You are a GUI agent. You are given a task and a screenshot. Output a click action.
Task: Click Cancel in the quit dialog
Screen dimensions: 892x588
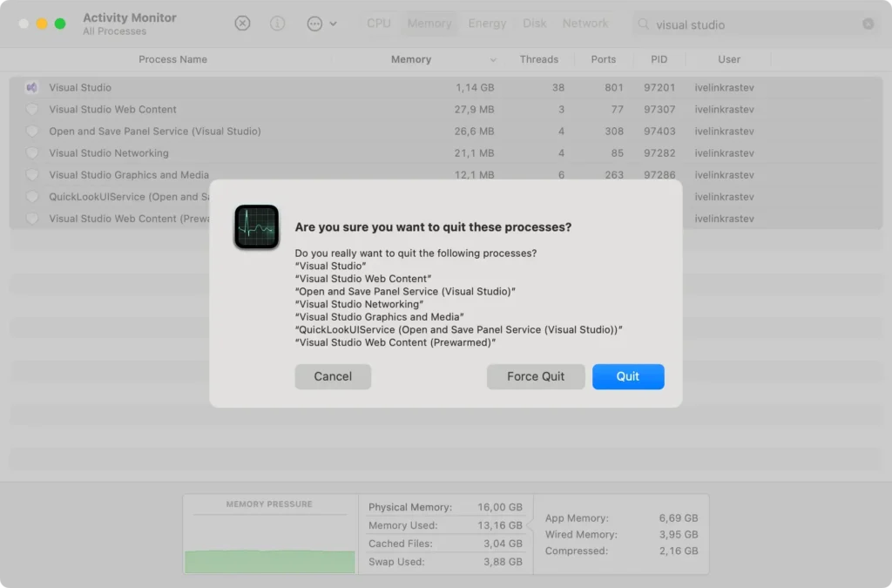tap(333, 376)
